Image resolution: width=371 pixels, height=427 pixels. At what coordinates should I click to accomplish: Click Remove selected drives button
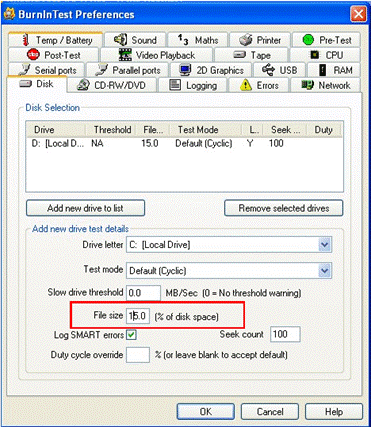(284, 208)
